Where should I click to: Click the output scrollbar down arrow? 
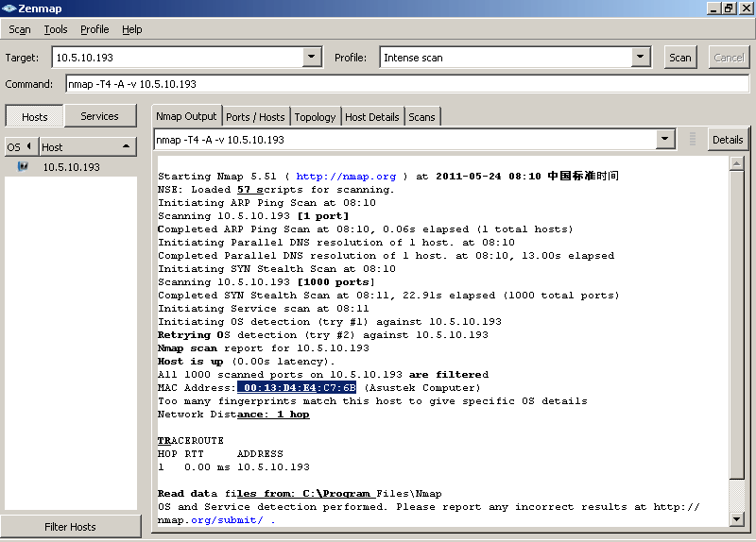[737, 518]
